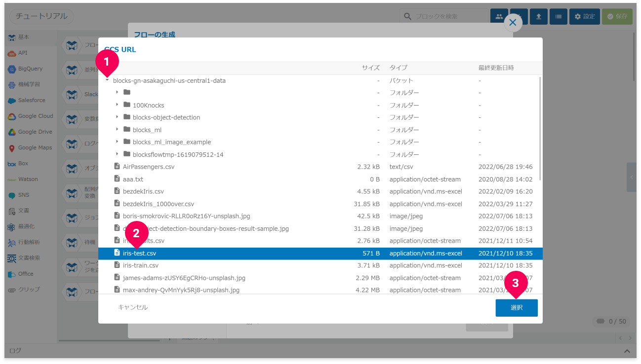Click the blocks_ml_image_example folder icon
The height and width of the screenshot is (364, 641).
pyautogui.click(x=127, y=142)
